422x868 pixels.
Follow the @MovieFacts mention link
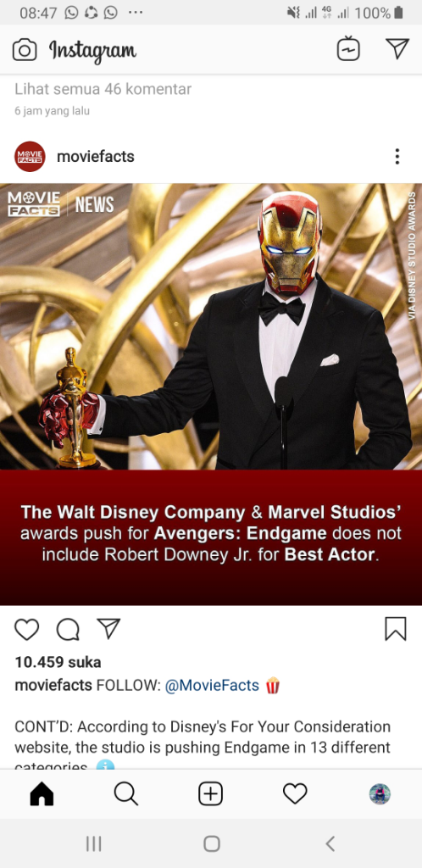click(212, 685)
